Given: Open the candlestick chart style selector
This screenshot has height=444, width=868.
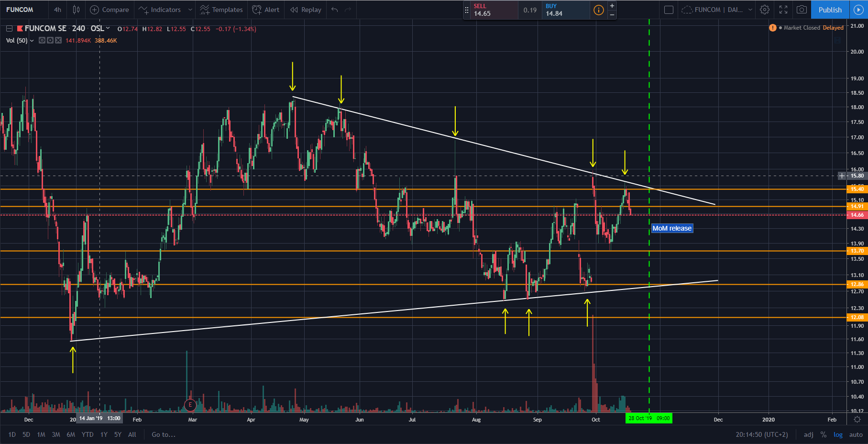Looking at the screenshot, I should tap(76, 10).
